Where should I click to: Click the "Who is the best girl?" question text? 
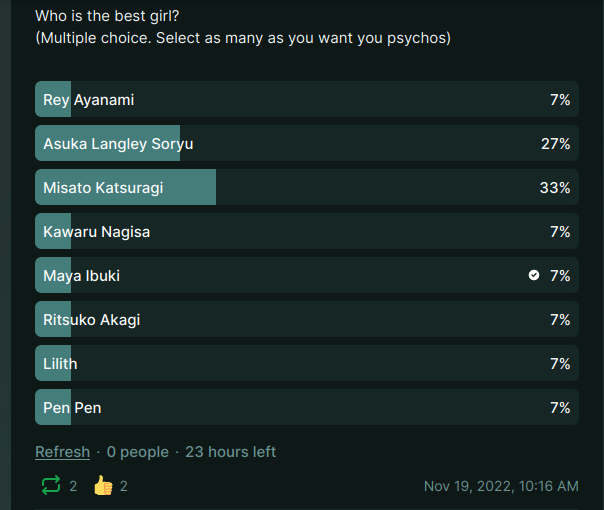pyautogui.click(x=111, y=16)
